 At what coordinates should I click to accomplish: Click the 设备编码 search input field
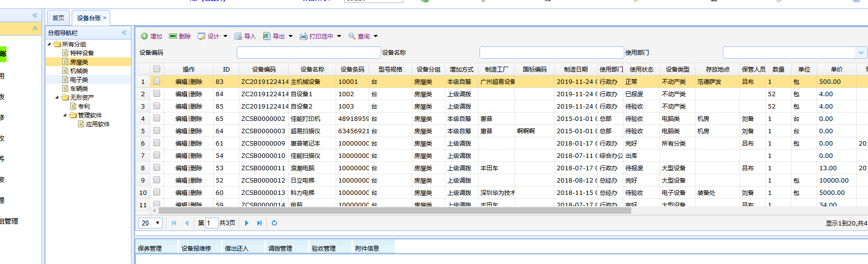(x=308, y=53)
